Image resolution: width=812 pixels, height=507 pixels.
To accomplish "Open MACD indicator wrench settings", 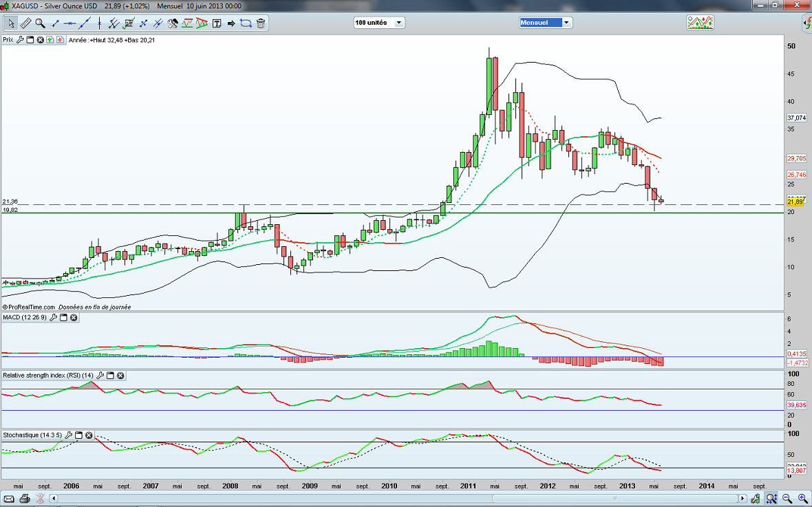I will click(x=54, y=317).
